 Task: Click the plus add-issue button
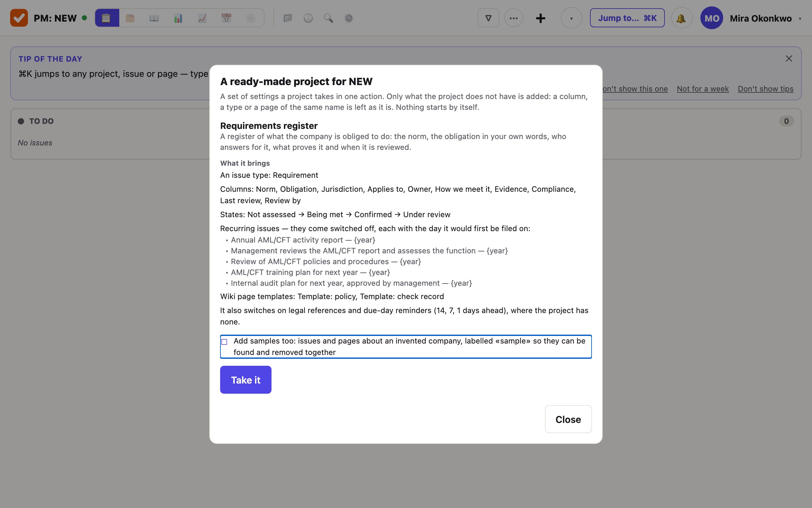pyautogui.click(x=540, y=18)
